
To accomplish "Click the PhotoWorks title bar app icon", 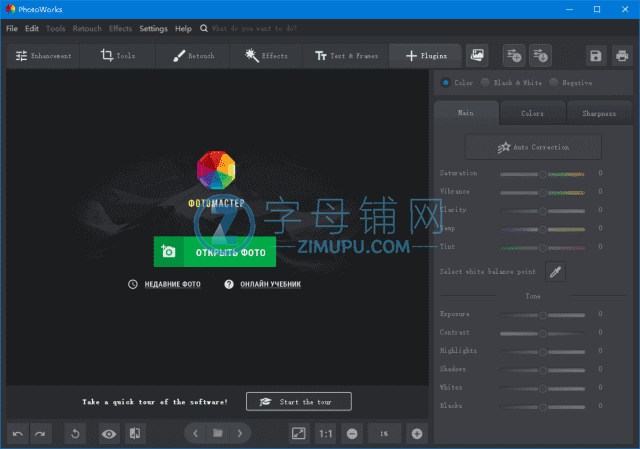I will 10,9.
